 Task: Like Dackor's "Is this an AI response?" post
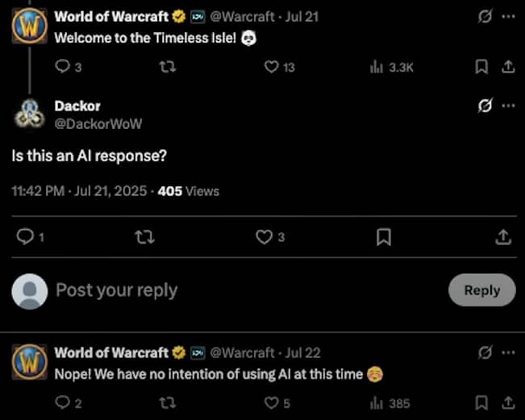[264, 237]
